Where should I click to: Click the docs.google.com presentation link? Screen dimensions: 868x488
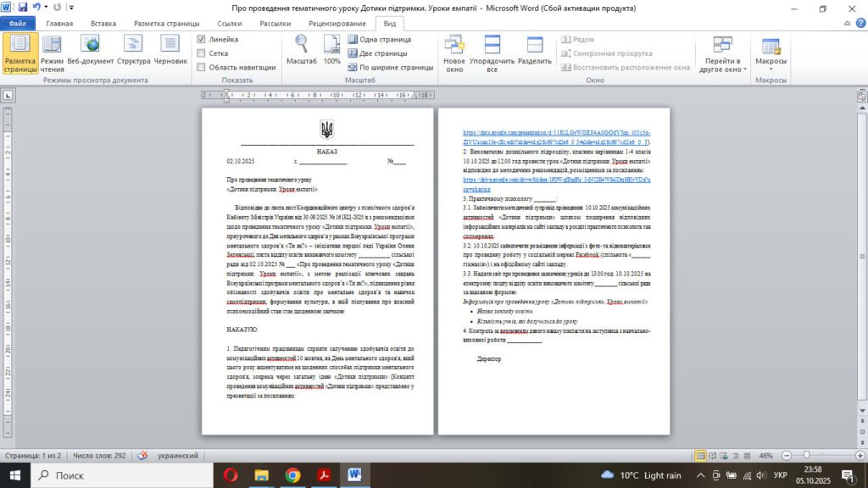555,133
